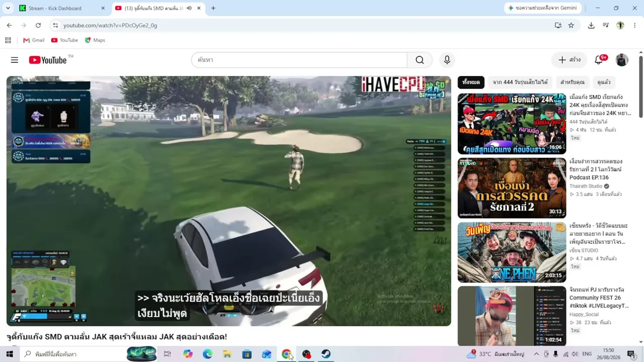The image size is (644, 362).
Task: Click the YouTube search magnifier button
Action: [420, 60]
